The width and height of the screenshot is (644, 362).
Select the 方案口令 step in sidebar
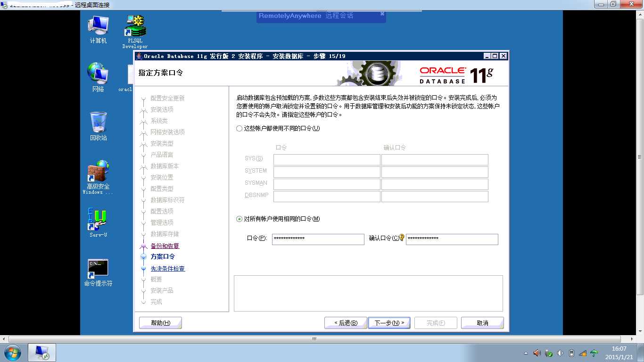tap(163, 257)
